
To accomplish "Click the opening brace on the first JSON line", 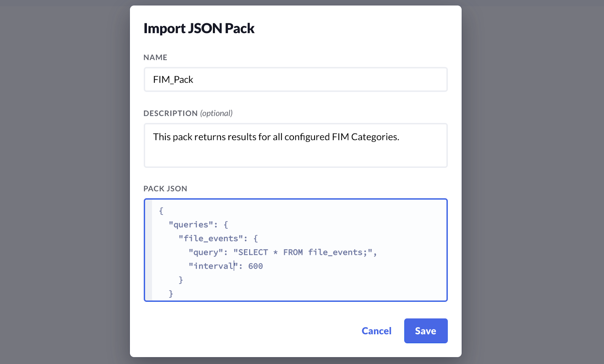I will pyautogui.click(x=161, y=211).
